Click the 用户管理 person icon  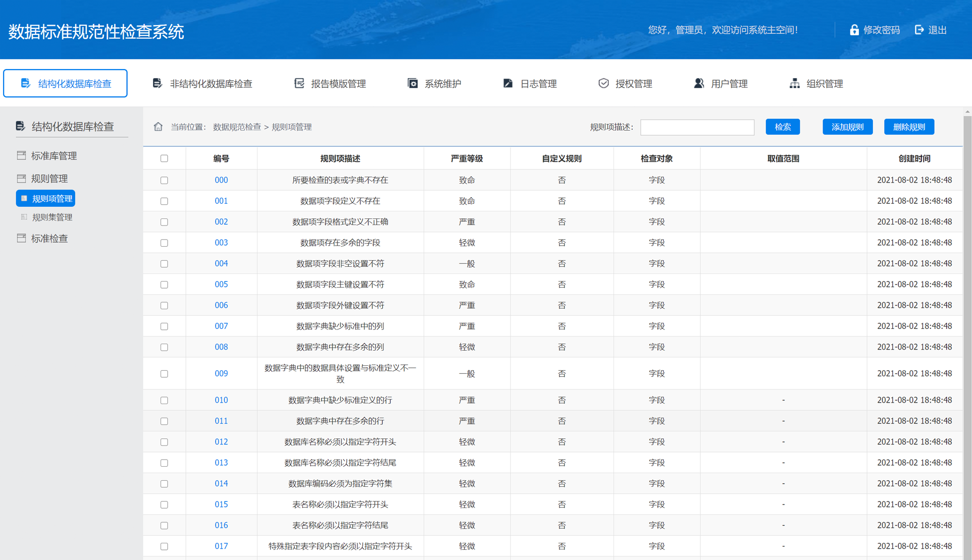pos(699,83)
